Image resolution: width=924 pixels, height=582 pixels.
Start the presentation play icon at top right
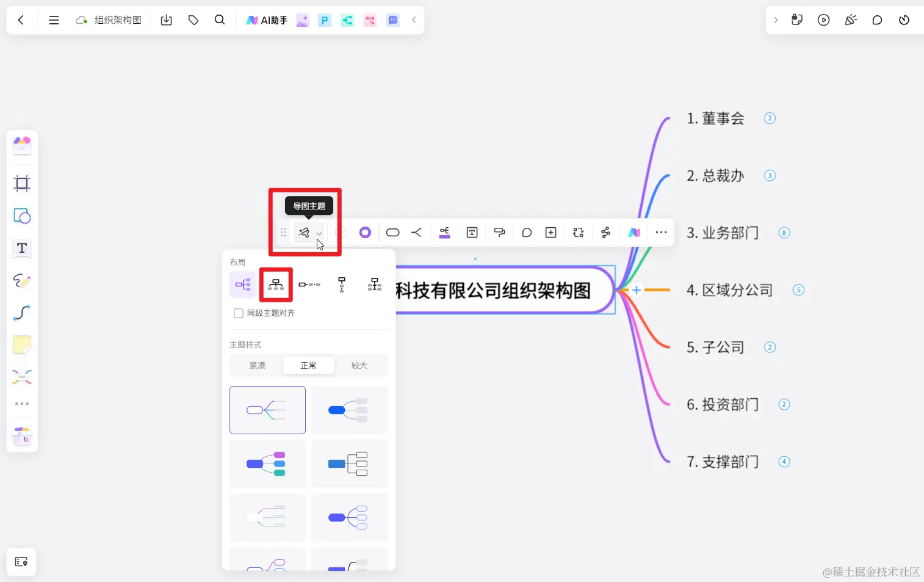click(823, 20)
